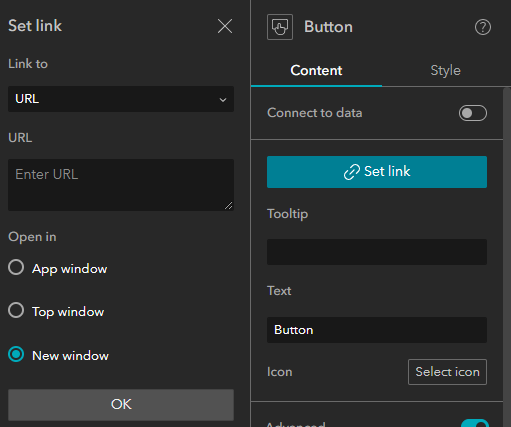
Task: Toggle the Advanced switch at bottom
Action: pyautogui.click(x=475, y=423)
